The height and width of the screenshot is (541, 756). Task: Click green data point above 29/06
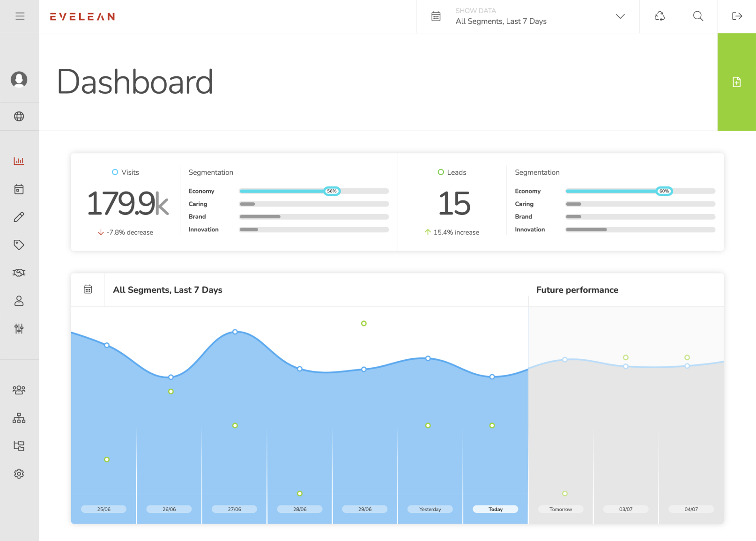pos(364,324)
